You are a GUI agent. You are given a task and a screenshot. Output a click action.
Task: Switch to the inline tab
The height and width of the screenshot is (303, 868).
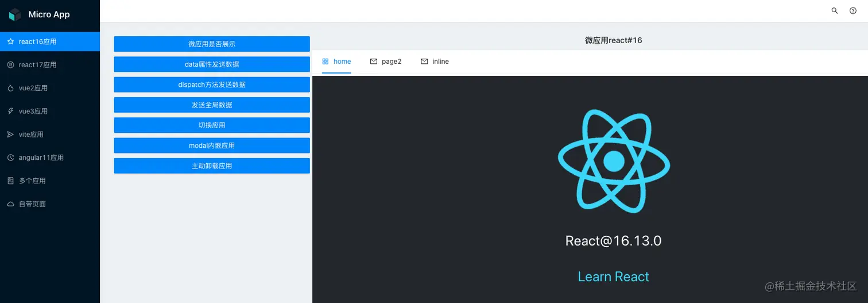click(x=435, y=62)
